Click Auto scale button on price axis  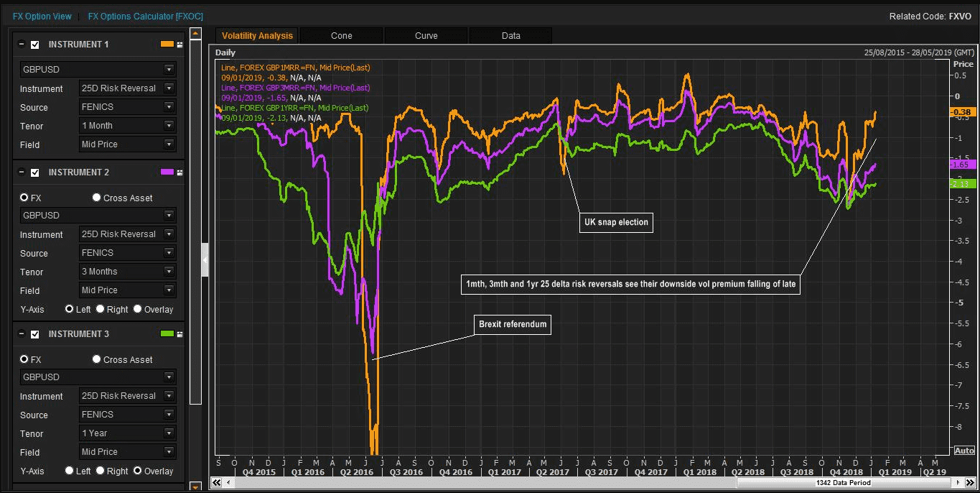click(964, 451)
